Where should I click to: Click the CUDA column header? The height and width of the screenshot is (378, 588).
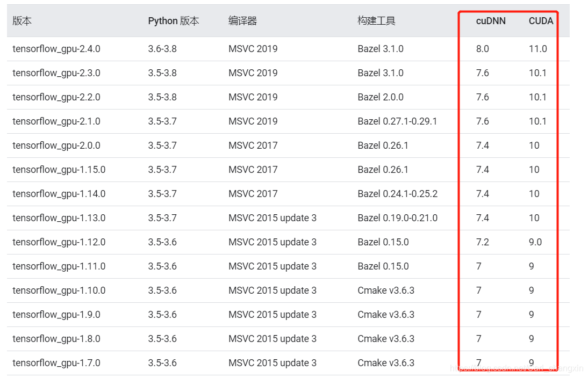[541, 21]
